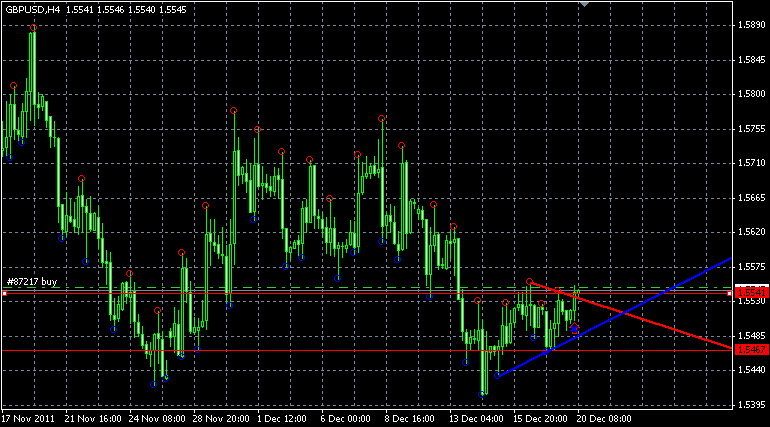Image resolution: width=770 pixels, height=427 pixels.
Task: Click the red 1.5541 price tag
Action: [751, 293]
